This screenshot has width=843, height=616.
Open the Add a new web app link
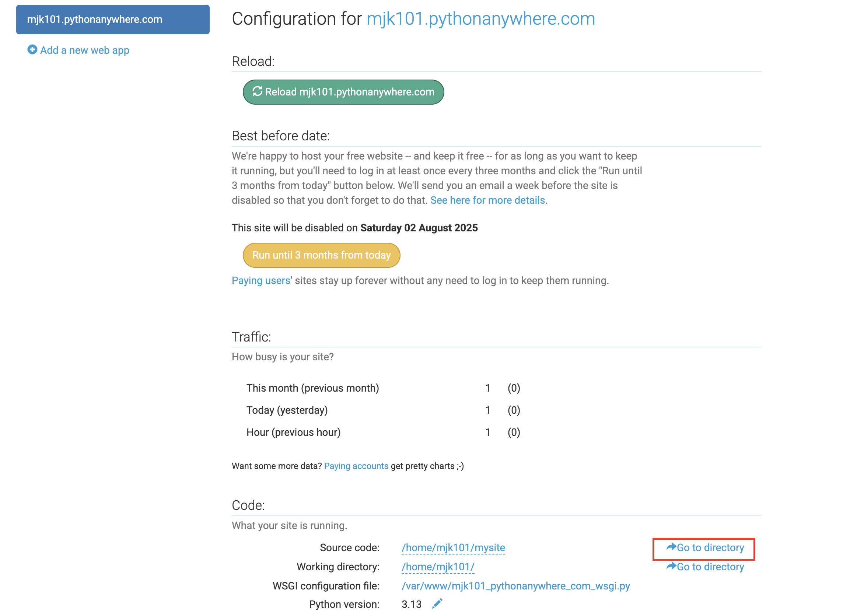tap(85, 50)
